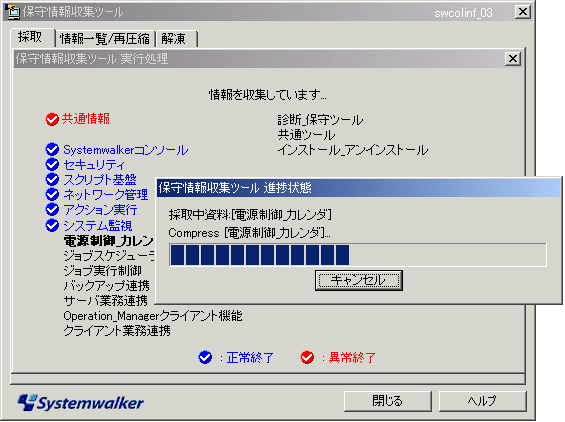Select the スクリプト基盤 entry
Image resolution: width=565 pixels, height=422 pixels.
point(100,179)
